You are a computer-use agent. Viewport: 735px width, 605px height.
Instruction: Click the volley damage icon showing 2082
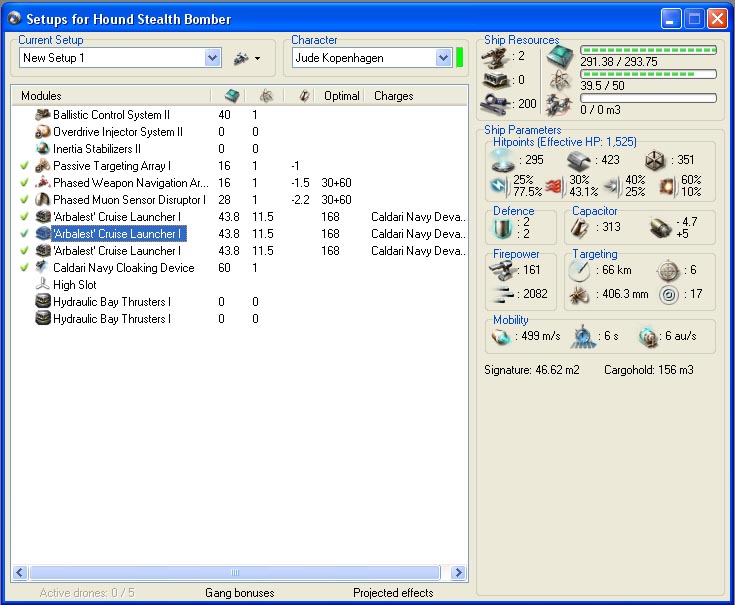click(503, 294)
